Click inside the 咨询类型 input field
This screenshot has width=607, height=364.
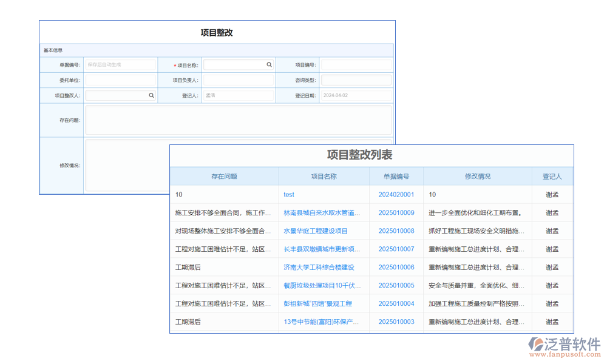[356, 79]
